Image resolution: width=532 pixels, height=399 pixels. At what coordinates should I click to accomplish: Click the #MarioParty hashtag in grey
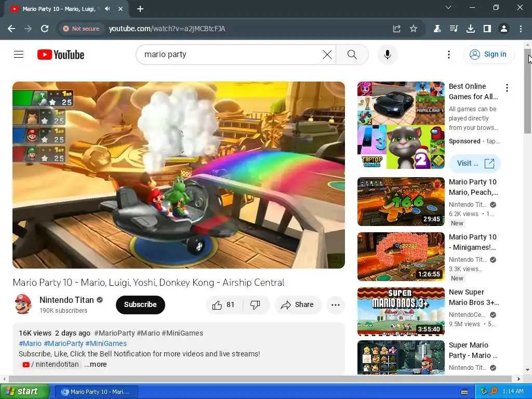[114, 333]
